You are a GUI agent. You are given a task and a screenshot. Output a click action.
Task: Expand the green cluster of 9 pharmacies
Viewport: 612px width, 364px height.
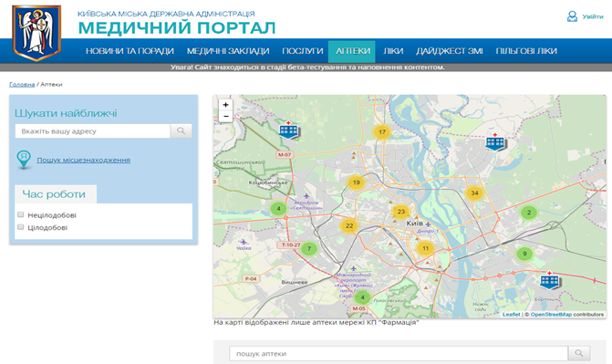click(524, 254)
